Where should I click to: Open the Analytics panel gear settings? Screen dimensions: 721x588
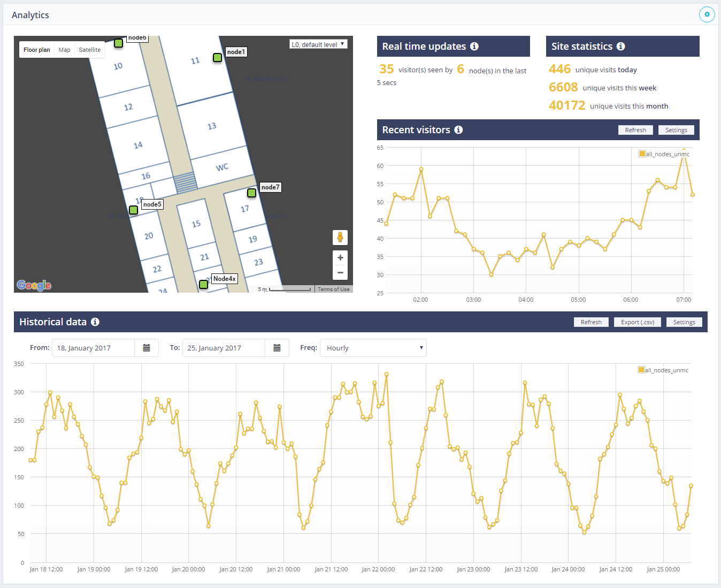click(x=707, y=14)
